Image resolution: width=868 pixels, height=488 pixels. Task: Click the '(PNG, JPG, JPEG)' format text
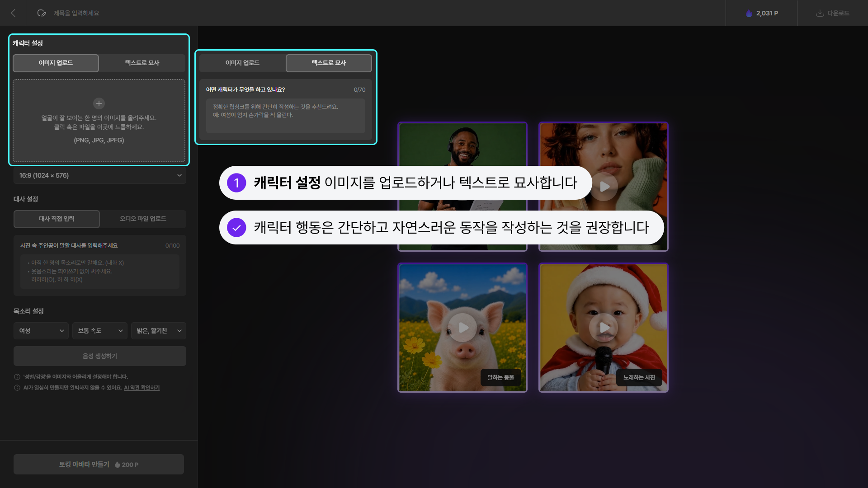(x=99, y=141)
